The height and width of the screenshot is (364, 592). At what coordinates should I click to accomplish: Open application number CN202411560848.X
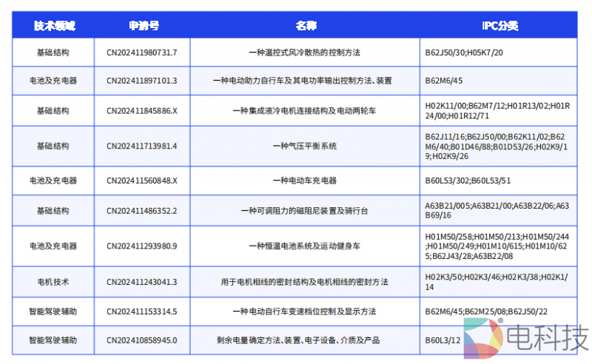pyautogui.click(x=142, y=181)
